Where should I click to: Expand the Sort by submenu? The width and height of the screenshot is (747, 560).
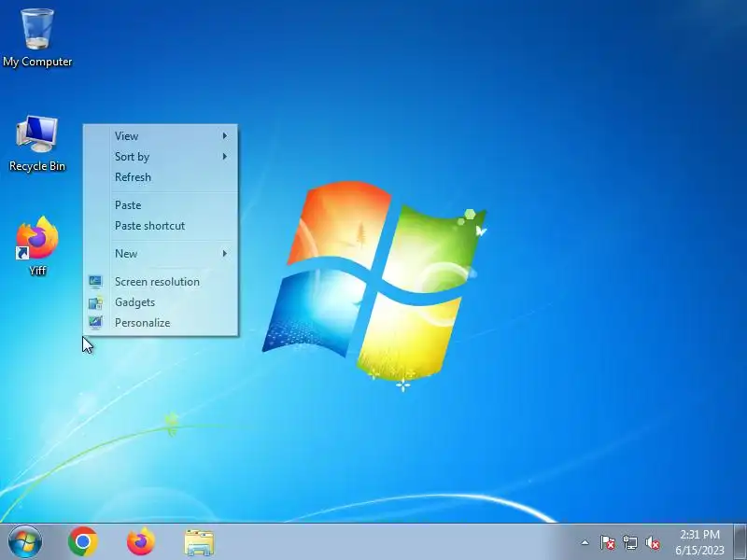(162, 157)
